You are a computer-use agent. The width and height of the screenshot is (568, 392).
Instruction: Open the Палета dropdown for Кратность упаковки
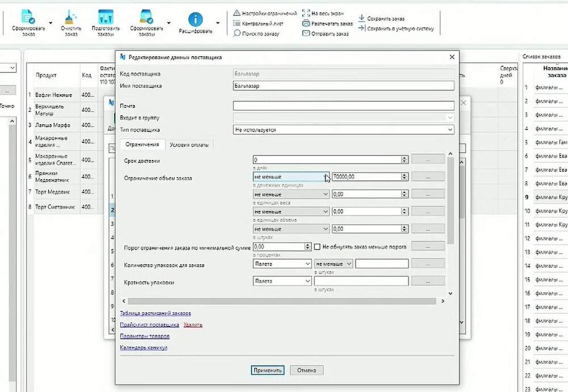click(282, 281)
